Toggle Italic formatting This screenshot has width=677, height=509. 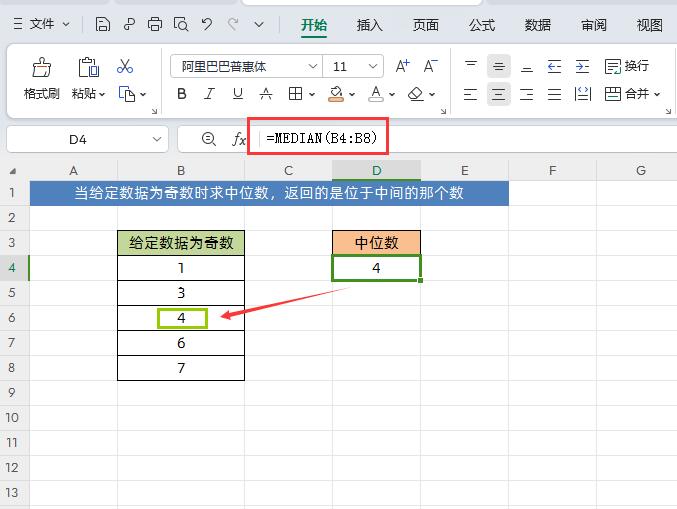210,94
